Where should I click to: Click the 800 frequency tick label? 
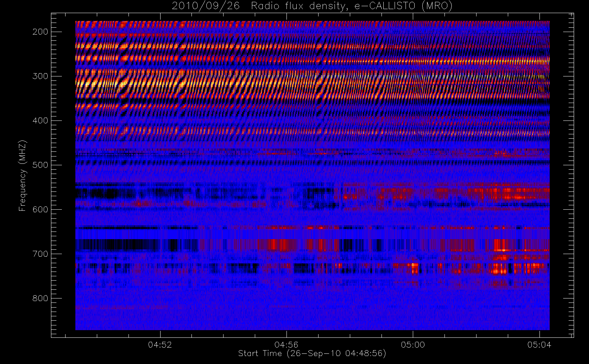pyautogui.click(x=40, y=298)
